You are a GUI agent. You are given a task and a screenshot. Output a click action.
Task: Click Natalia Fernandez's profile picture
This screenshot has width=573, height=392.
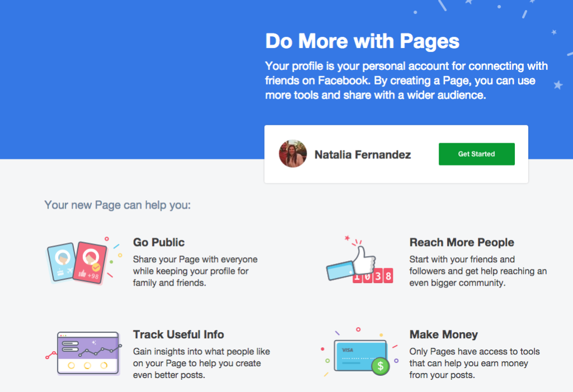(293, 154)
